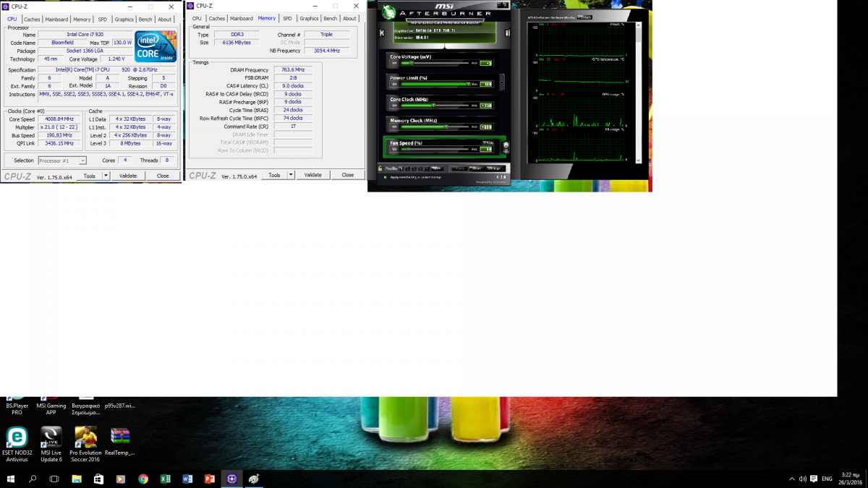868x488 pixels.
Task: Click the Core Voltage value field in Afterburner
Action: pos(486,63)
